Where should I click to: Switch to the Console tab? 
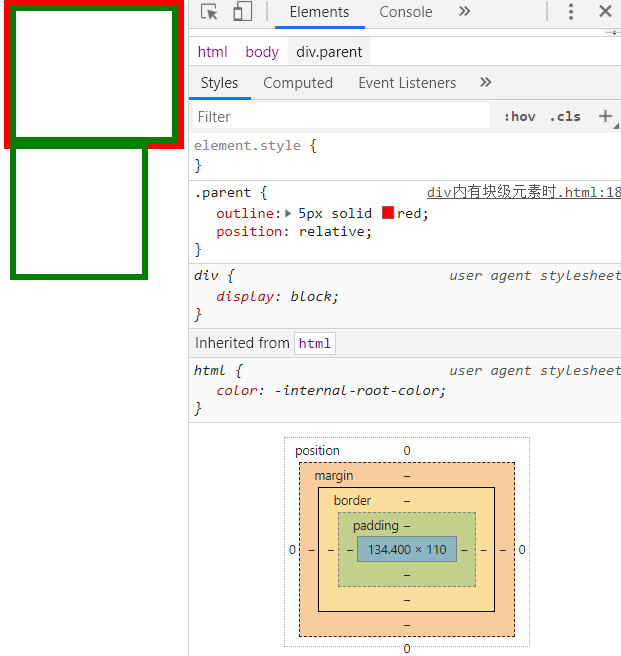pyautogui.click(x=405, y=12)
